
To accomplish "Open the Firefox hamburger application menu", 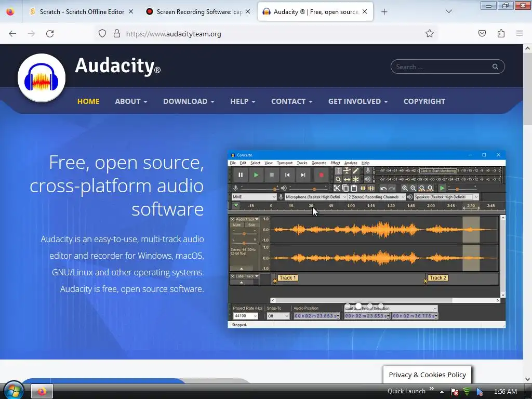I will tap(520, 33).
